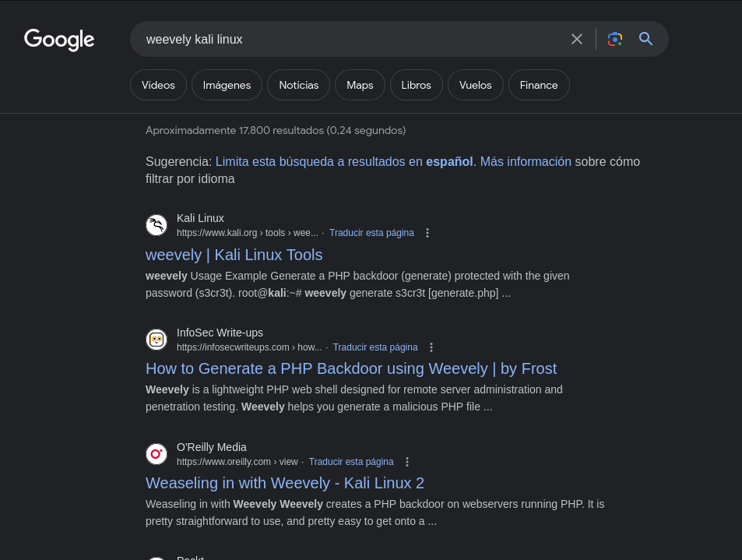Click the O'Reilly Media favicon
This screenshot has height=560, width=742.
click(156, 454)
